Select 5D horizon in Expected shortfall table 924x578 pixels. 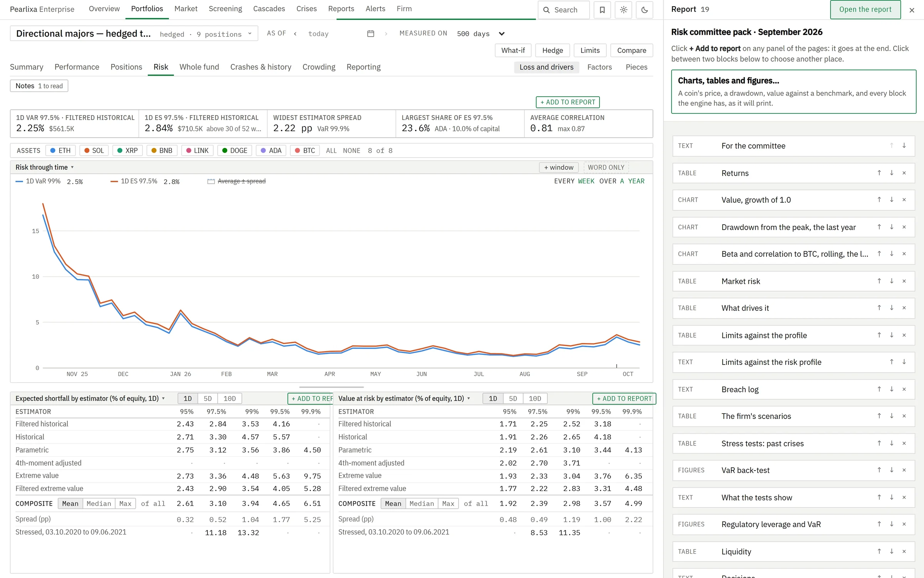tap(208, 398)
